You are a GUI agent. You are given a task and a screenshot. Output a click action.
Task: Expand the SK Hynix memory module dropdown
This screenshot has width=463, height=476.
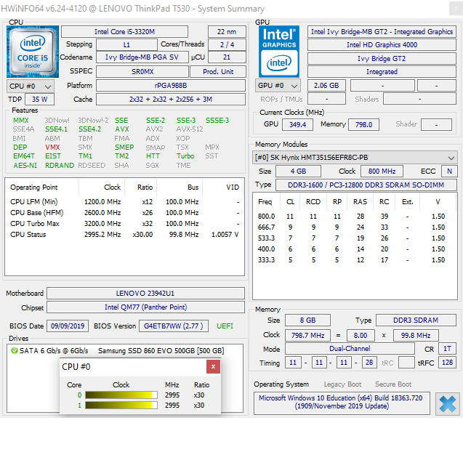point(355,158)
